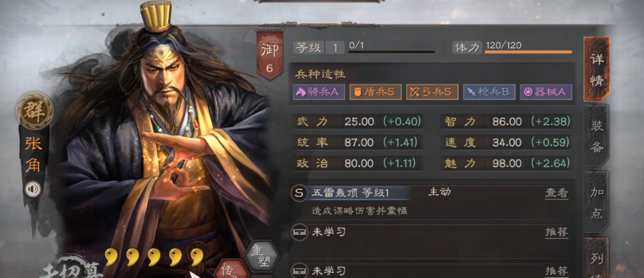The height and width of the screenshot is (278, 644).
Task: Tap the S rank skill icon
Action: tap(299, 193)
